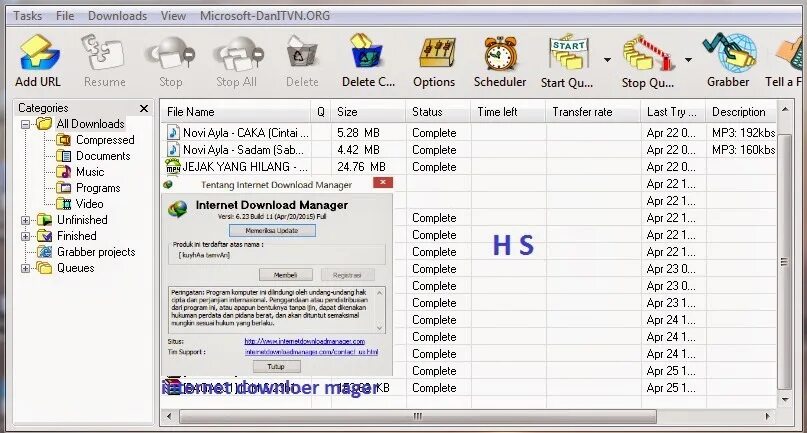Image resolution: width=807 pixels, height=433 pixels.
Task: Open the Downloads menu
Action: 117,16
